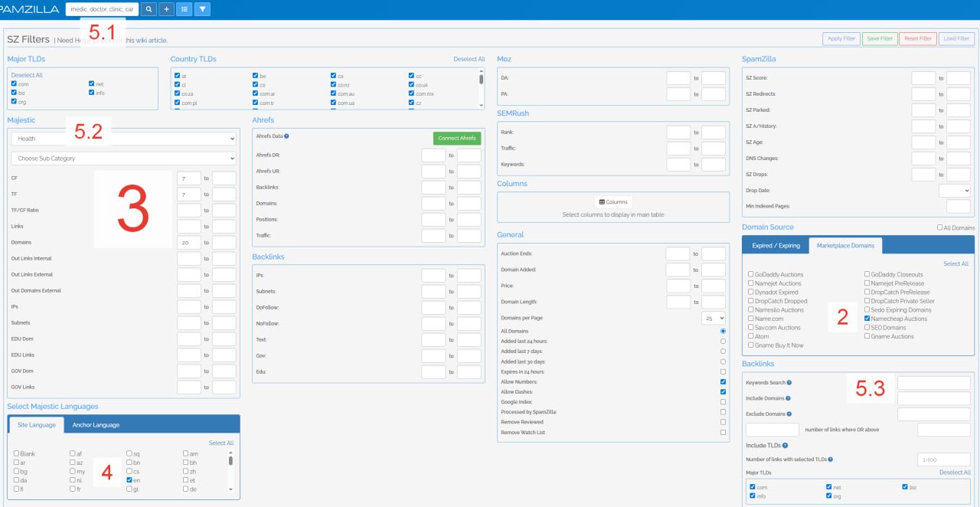Click the SZ Score minimum input field
This screenshot has height=507, width=980.
coord(923,78)
